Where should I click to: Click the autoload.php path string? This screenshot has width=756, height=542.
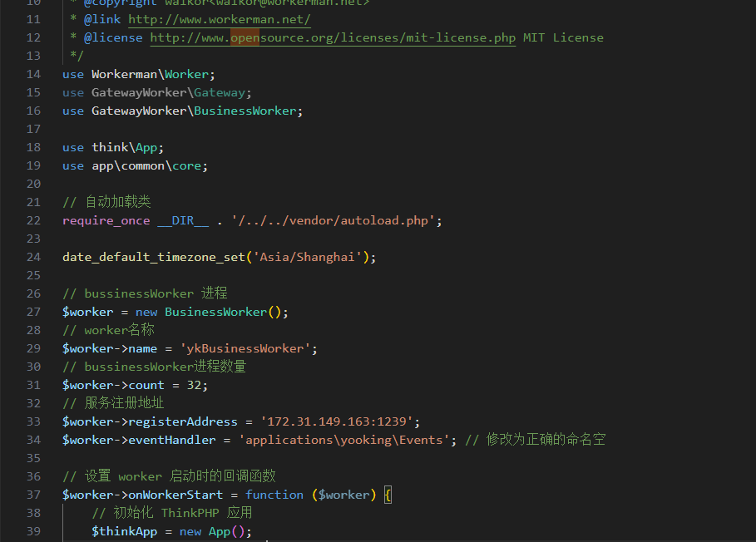tap(333, 220)
